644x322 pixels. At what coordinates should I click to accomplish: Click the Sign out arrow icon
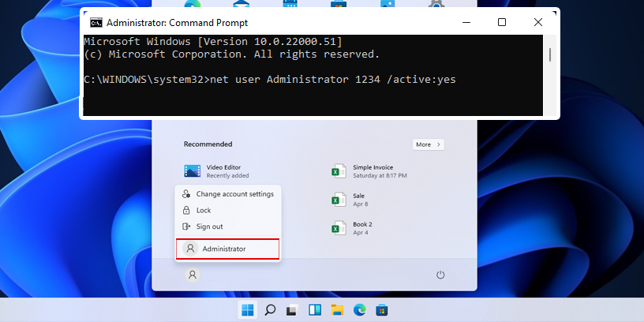pyautogui.click(x=186, y=227)
